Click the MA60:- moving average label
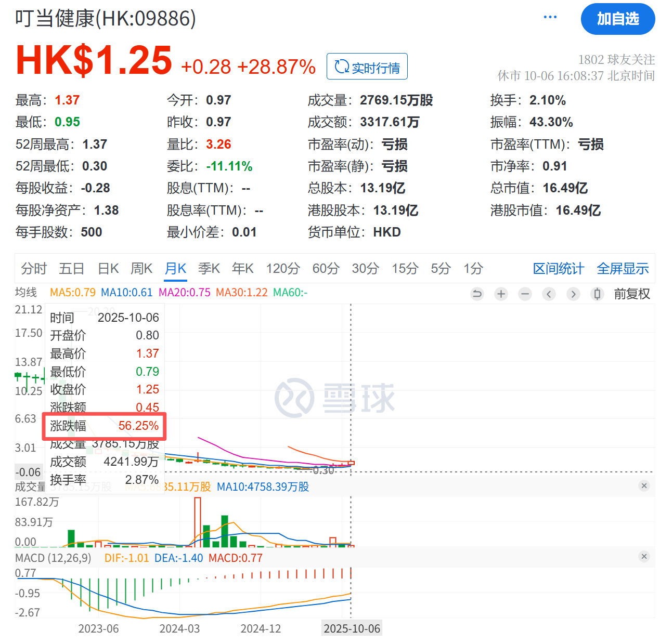The width and height of the screenshot is (660, 644). 290,293
